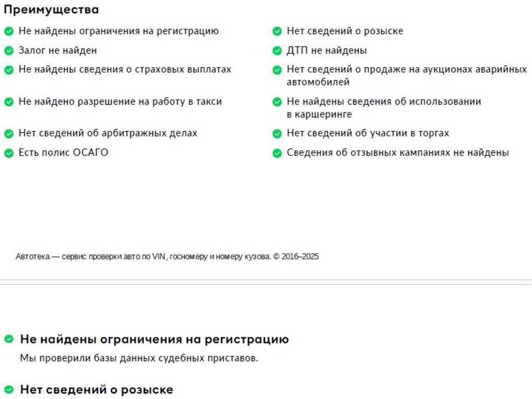Click check icon beside 'Сведения об отзывных кампаниях не найдены'
Image resolution: width=532 pixels, height=399 pixels.
[277, 153]
